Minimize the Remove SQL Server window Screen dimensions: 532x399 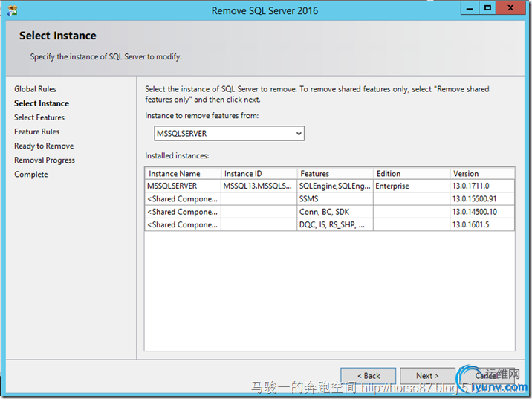point(469,8)
